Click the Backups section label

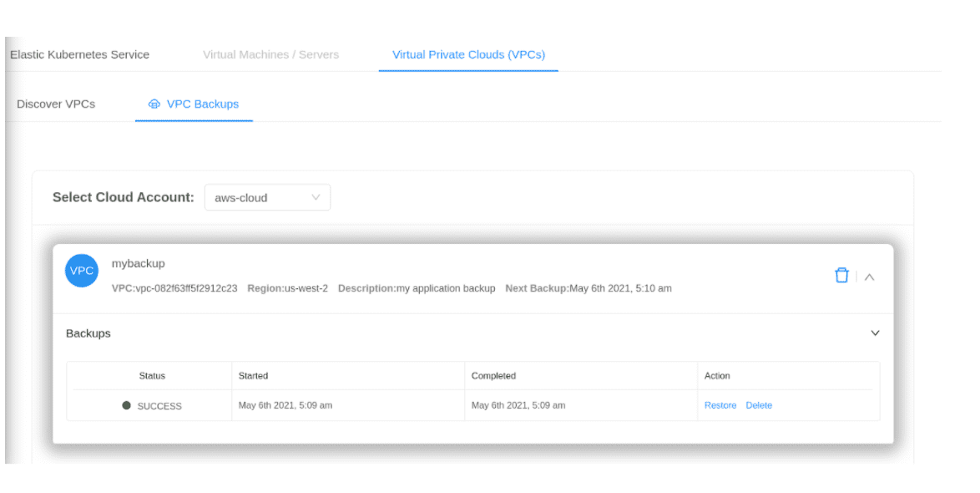pos(88,333)
